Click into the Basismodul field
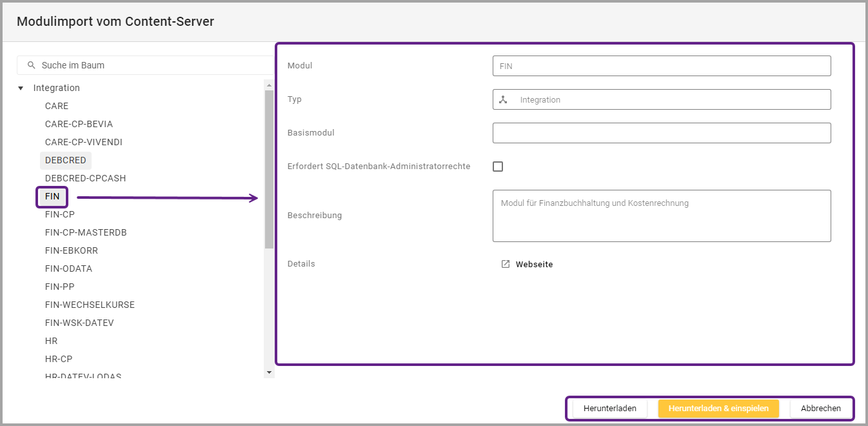This screenshot has height=426, width=868. pyautogui.click(x=661, y=133)
